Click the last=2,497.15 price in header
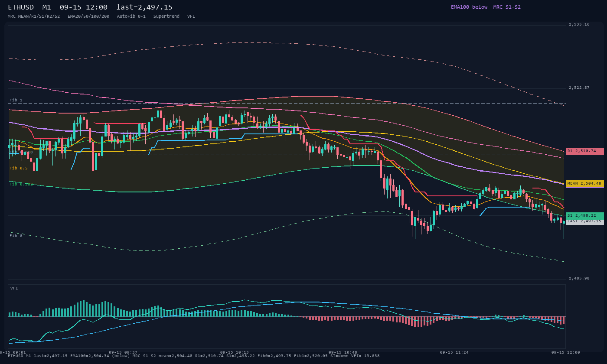Screen dimensions: 607x364 (144, 7)
